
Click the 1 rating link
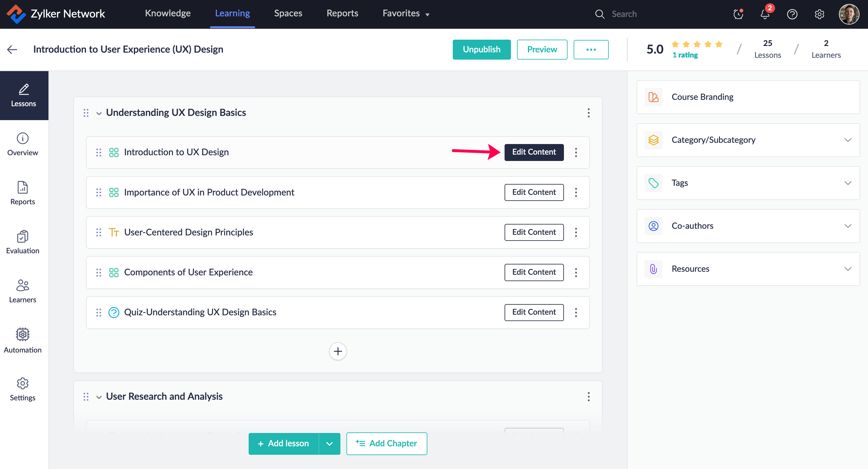click(685, 55)
